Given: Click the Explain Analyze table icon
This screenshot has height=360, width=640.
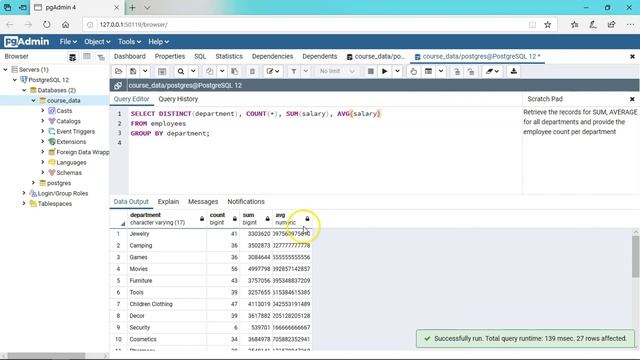Looking at the screenshot, I should 428,71.
